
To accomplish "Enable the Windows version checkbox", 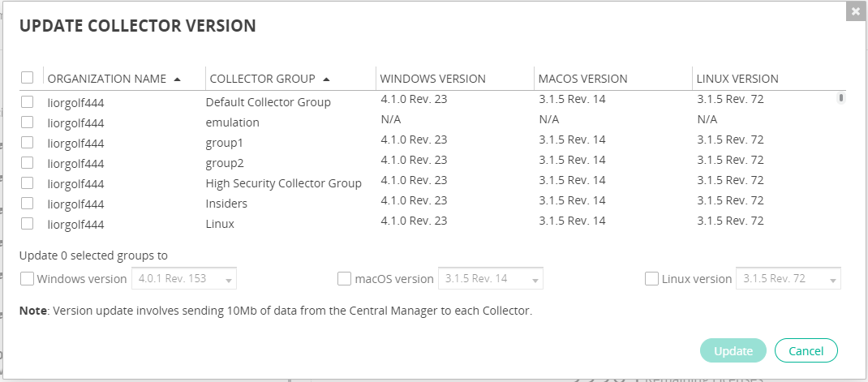I will [x=27, y=279].
